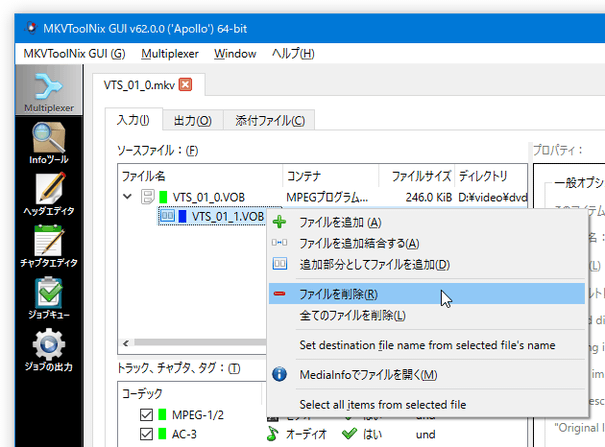Open the job output (ジョブの出力)
Viewport: 605px width, 447px height.
pos(49,350)
